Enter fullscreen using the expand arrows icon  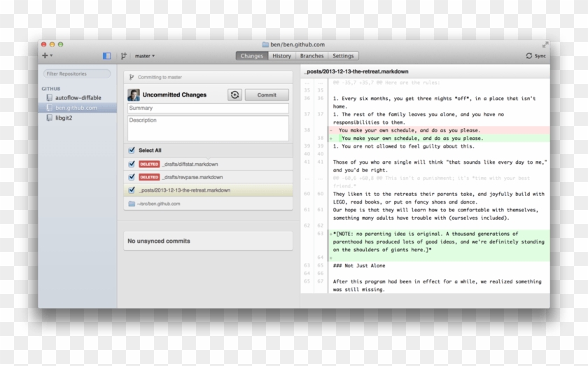tap(545, 45)
